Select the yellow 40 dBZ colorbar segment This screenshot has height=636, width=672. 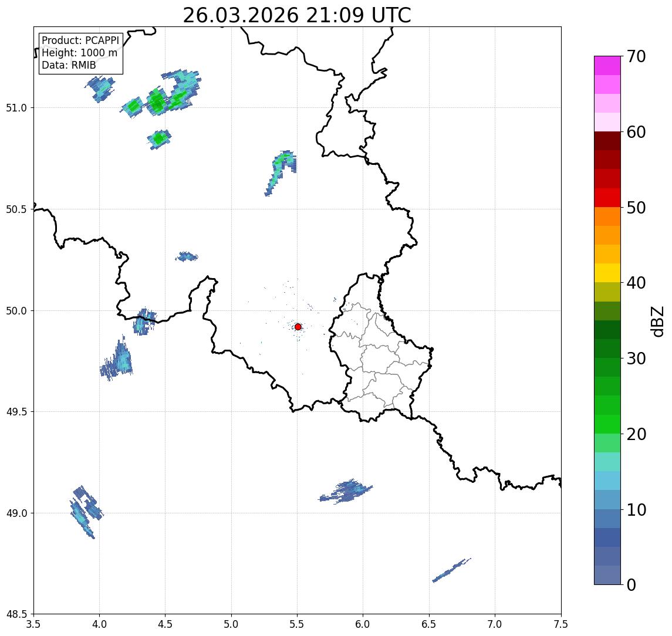607,273
